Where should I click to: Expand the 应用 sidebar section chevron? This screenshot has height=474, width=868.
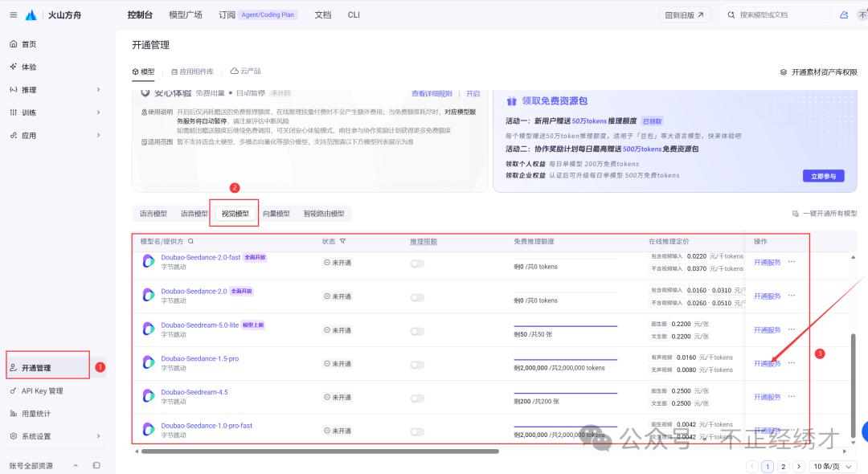[x=99, y=135]
